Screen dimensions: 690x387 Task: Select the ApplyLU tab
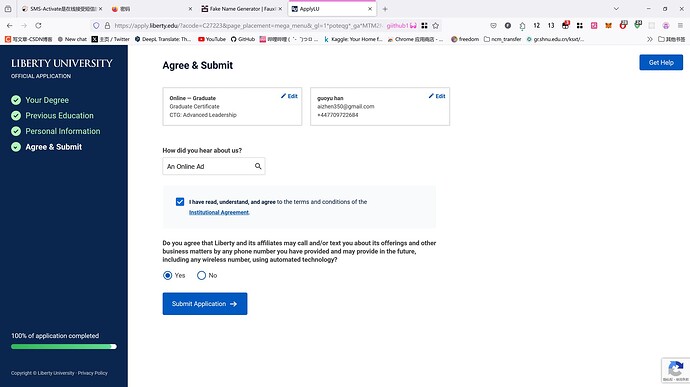[x=332, y=9]
